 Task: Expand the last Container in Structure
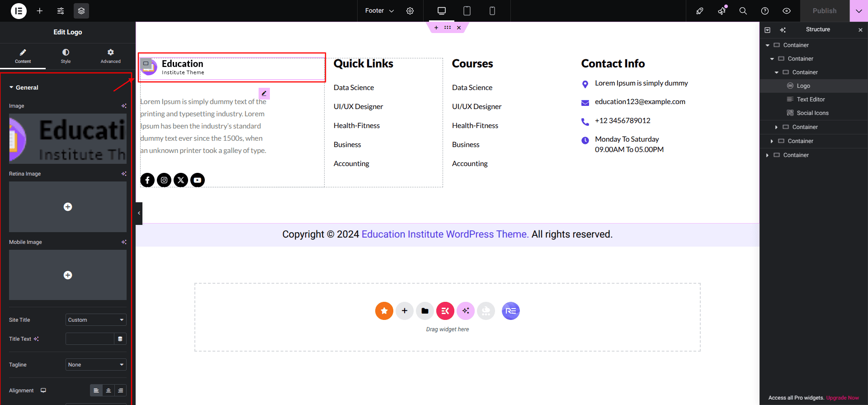coord(767,155)
